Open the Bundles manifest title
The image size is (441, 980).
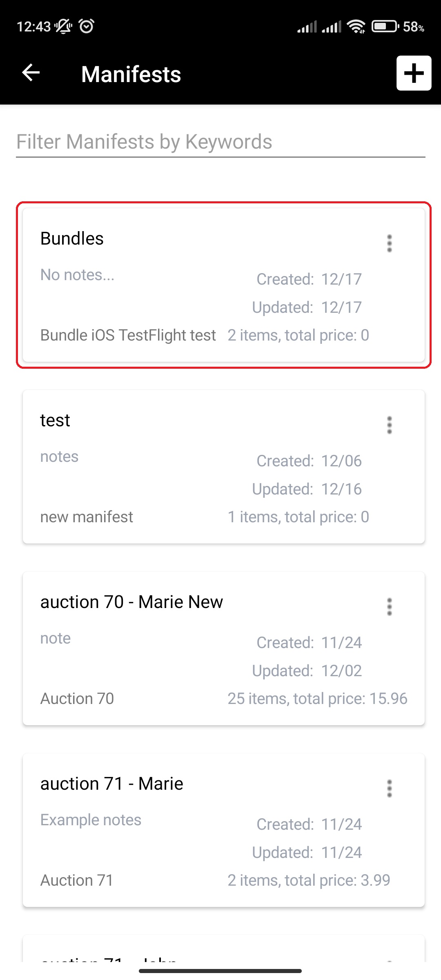pyautogui.click(x=72, y=238)
